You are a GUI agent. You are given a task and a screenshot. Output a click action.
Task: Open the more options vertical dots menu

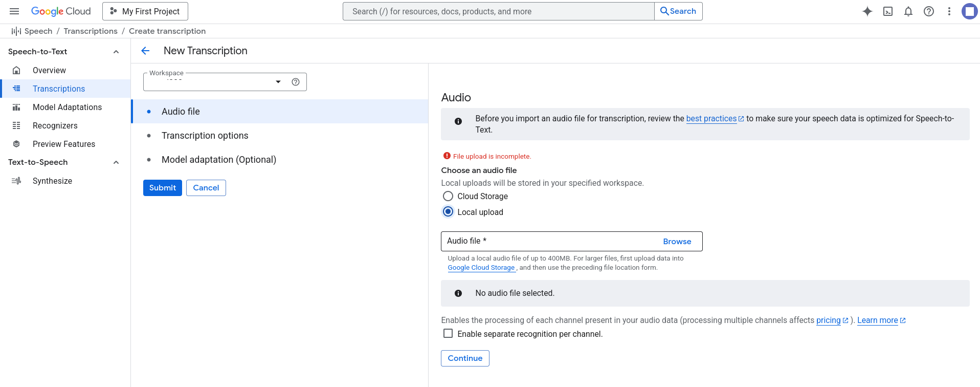point(949,11)
